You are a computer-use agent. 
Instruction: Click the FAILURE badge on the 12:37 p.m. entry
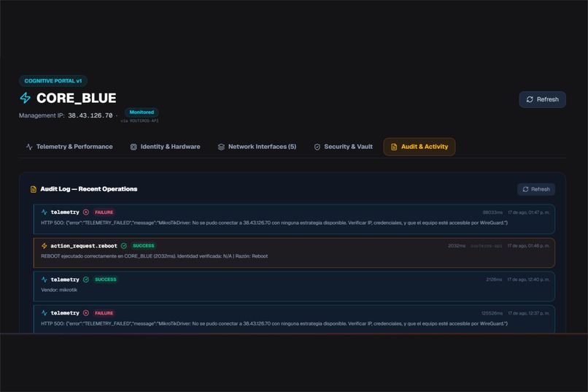pyautogui.click(x=104, y=313)
